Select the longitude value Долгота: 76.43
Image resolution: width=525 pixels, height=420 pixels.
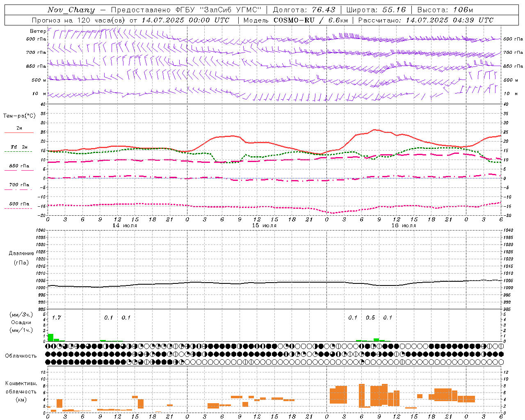click(304, 10)
